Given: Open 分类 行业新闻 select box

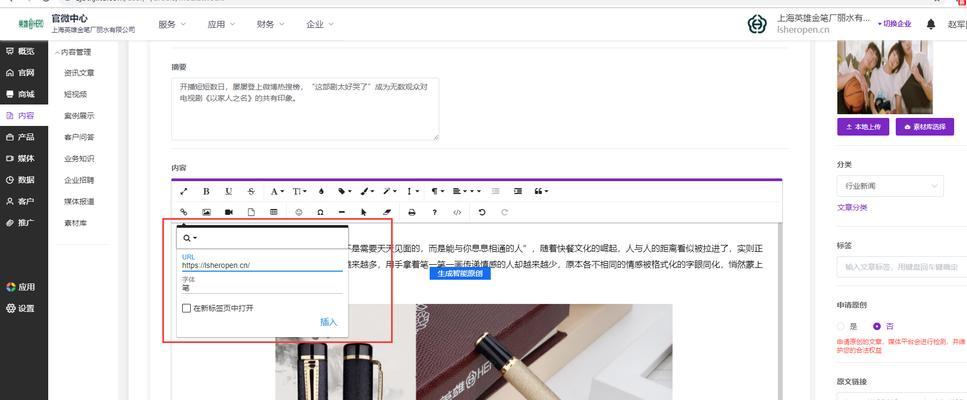Looking at the screenshot, I should [x=890, y=186].
